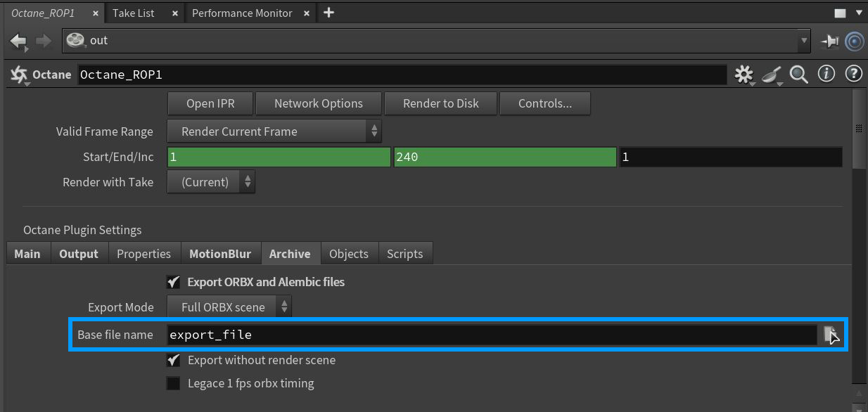868x412 pixels.
Task: Click the globe icon beside the out path
Action: pos(75,40)
